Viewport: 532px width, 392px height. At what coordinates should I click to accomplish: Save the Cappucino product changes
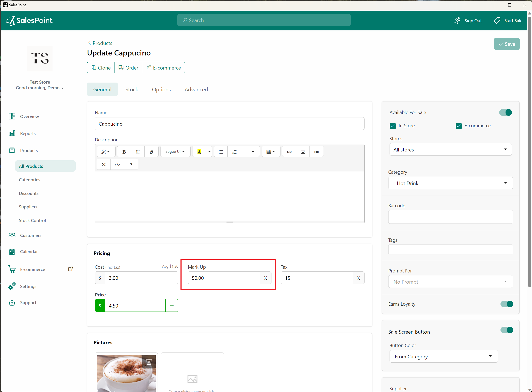point(507,44)
